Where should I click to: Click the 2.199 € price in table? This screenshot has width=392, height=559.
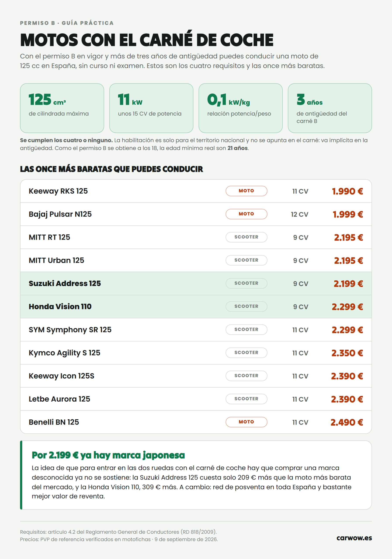click(x=348, y=284)
